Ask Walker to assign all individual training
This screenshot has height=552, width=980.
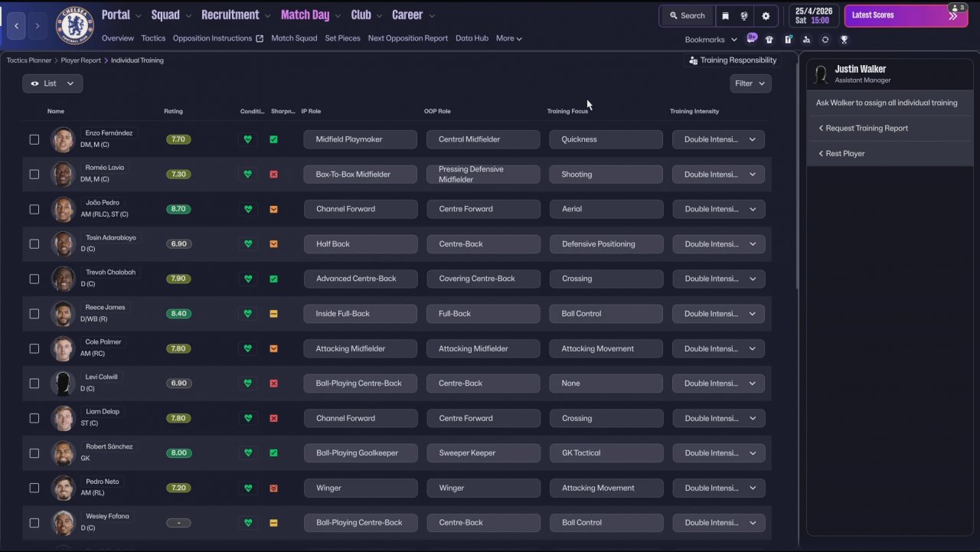(887, 103)
